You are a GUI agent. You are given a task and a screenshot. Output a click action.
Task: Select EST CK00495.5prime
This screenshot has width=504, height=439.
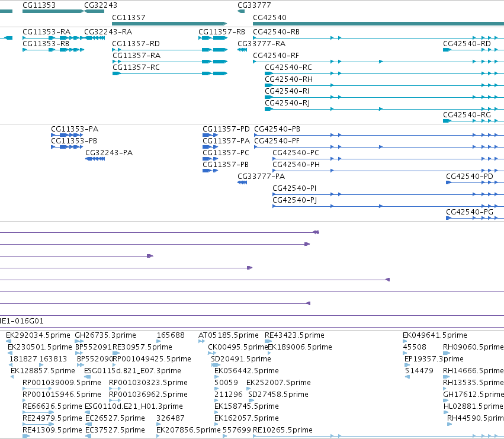pos(237,347)
